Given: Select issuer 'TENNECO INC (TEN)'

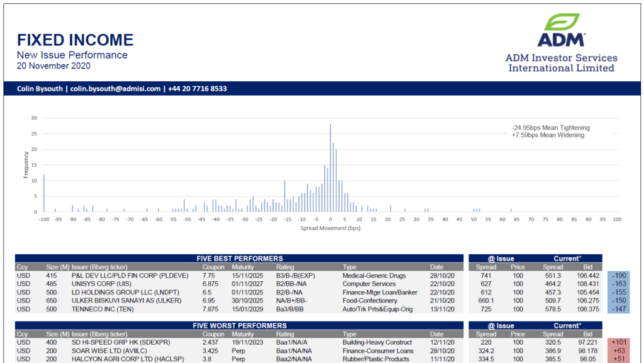Looking at the screenshot, I should coord(103,309).
